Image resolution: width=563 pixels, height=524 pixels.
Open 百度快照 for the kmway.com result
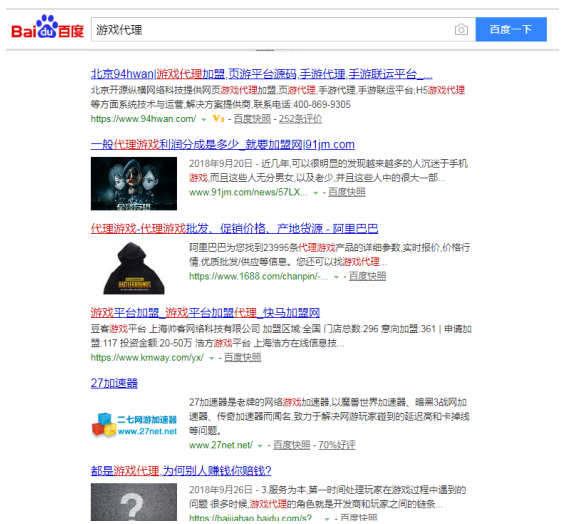[x=242, y=358]
